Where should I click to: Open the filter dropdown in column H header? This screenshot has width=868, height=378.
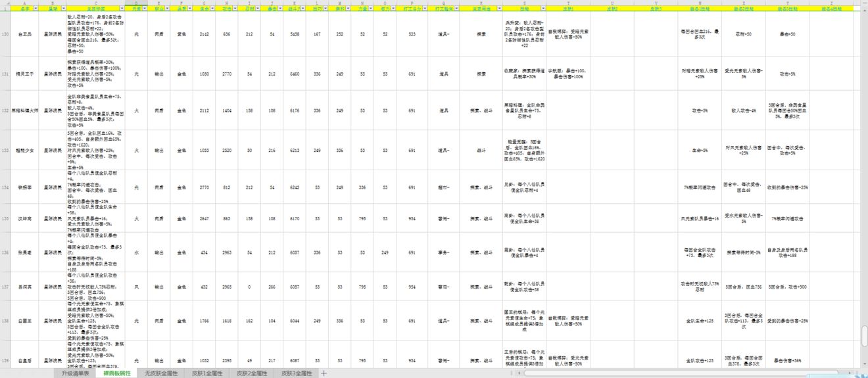coord(234,10)
